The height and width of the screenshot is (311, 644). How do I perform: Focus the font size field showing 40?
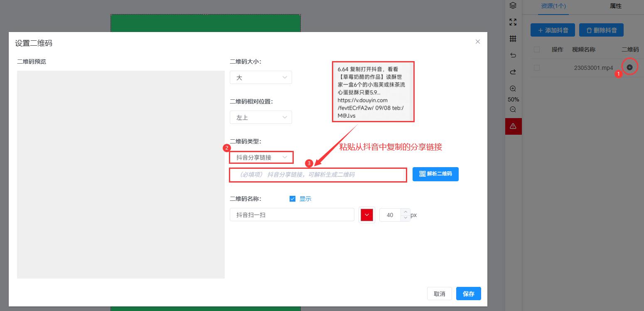coord(390,215)
